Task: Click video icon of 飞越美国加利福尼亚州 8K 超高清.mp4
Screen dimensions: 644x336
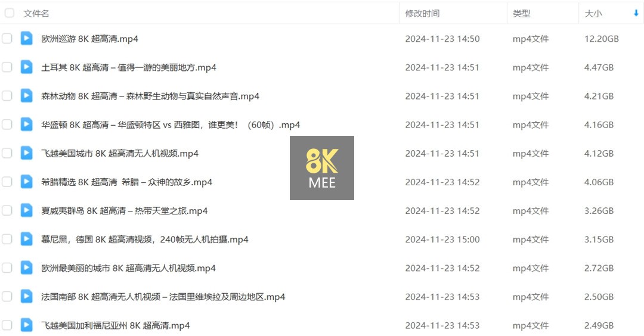Action: [26, 325]
